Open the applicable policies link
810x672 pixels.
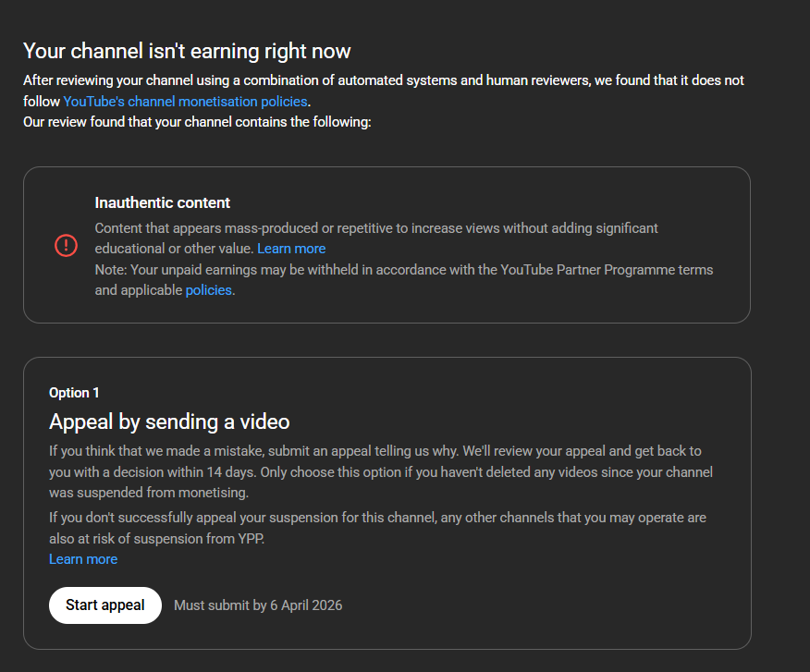point(208,290)
